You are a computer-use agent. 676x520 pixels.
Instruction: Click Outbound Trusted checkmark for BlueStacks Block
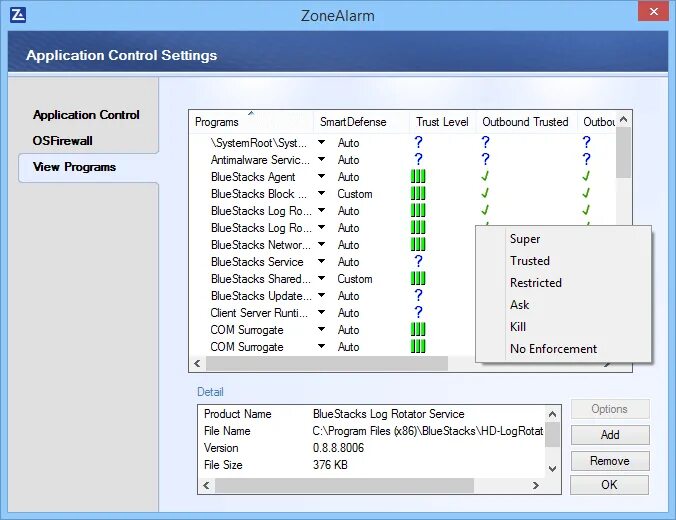point(485,194)
